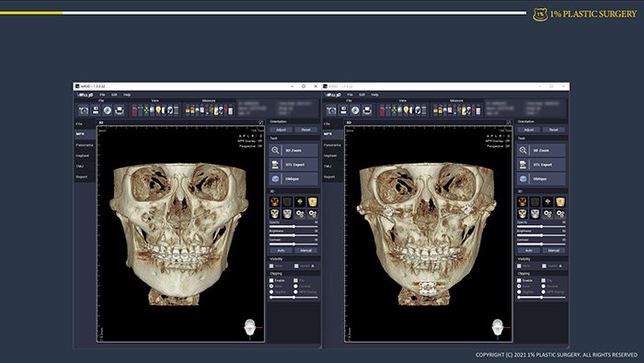Click the Reset orientation button in left window
644x363 pixels.
coord(306,130)
